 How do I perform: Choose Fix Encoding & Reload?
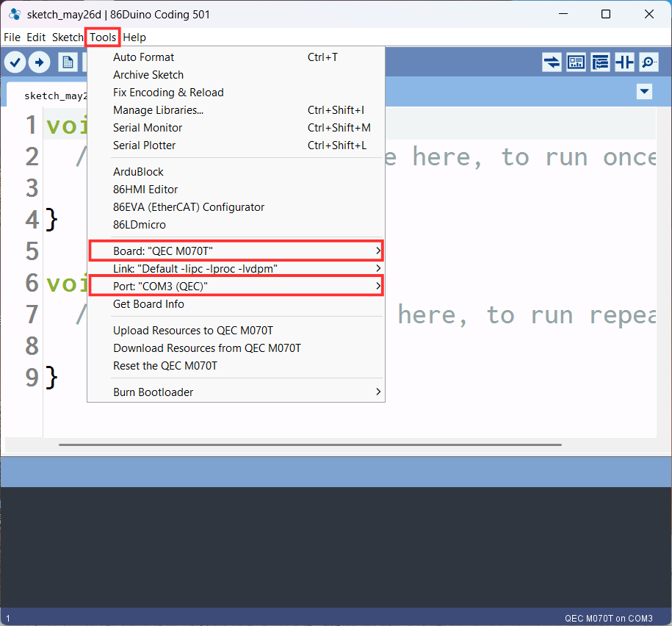click(x=236, y=92)
